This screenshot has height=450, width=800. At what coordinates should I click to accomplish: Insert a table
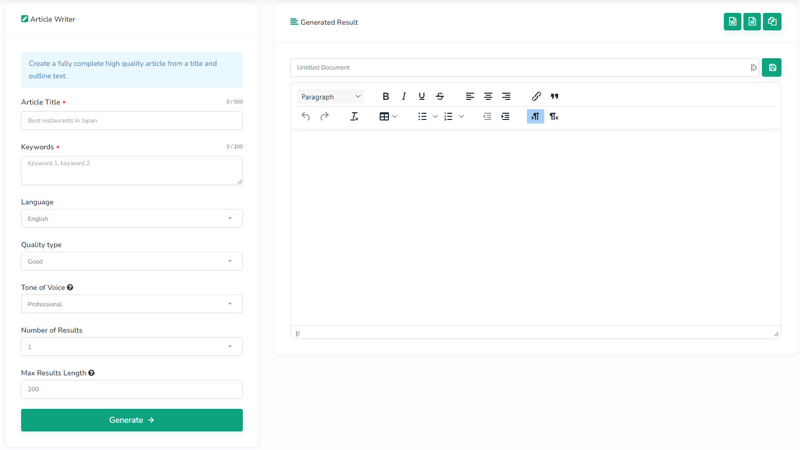[x=384, y=116]
